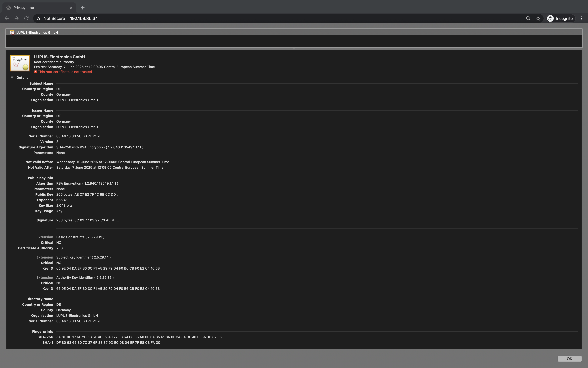Click the serial number '00 A6 18 03 5C BB 7E 21 7E' under Version
The width and height of the screenshot is (588, 368).
tap(79, 136)
